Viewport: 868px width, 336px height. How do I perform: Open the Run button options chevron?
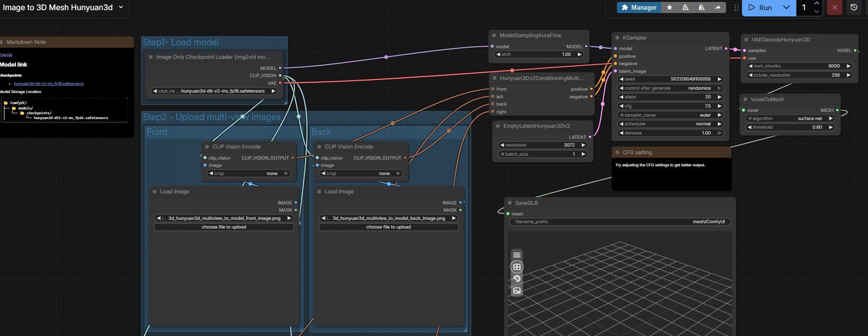click(x=786, y=7)
